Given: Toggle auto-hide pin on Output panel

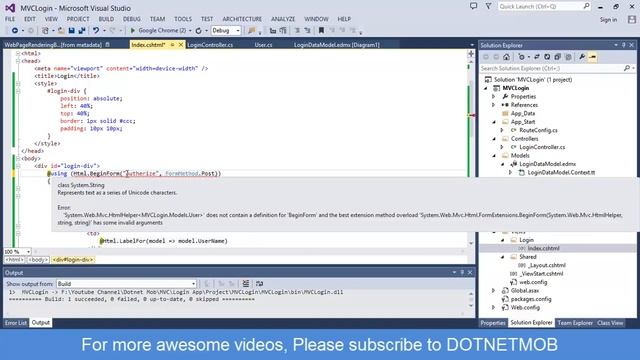Looking at the screenshot, I should click(462, 273).
